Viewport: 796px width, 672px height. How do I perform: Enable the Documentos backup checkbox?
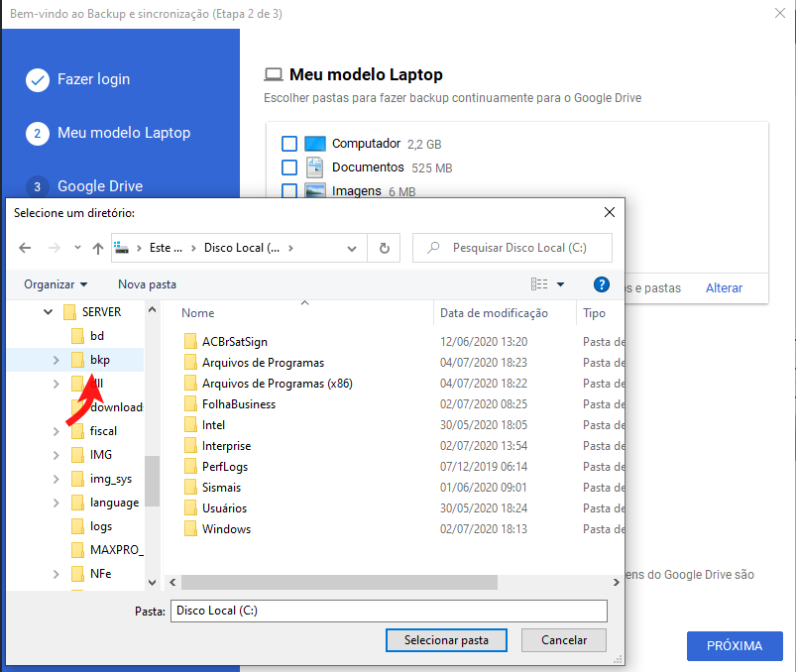[289, 168]
